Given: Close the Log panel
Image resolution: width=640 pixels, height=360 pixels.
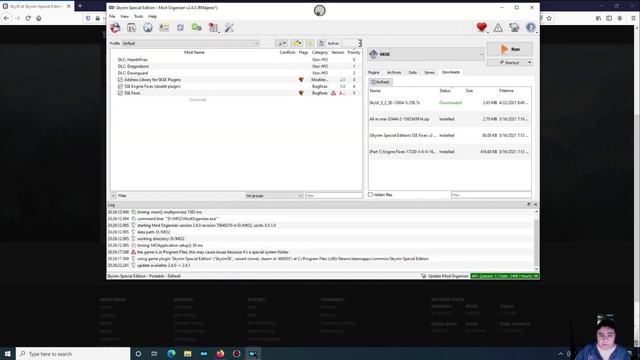Looking at the screenshot, I should 536,204.
